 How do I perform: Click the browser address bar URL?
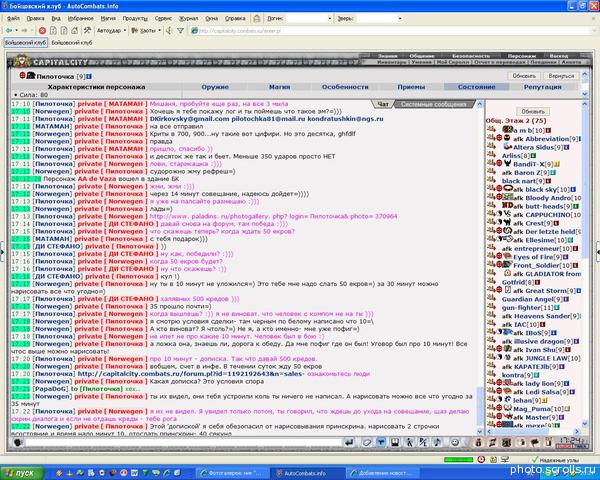tap(240, 31)
